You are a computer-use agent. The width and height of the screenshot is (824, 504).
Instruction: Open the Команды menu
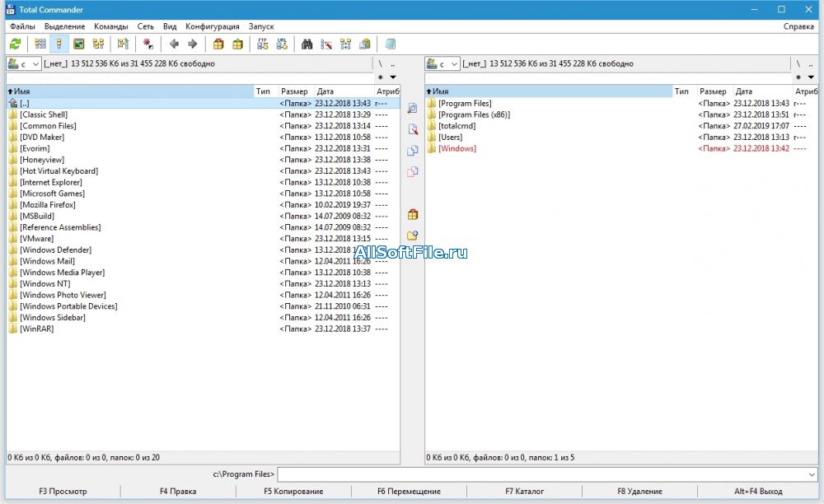pyautogui.click(x=111, y=26)
